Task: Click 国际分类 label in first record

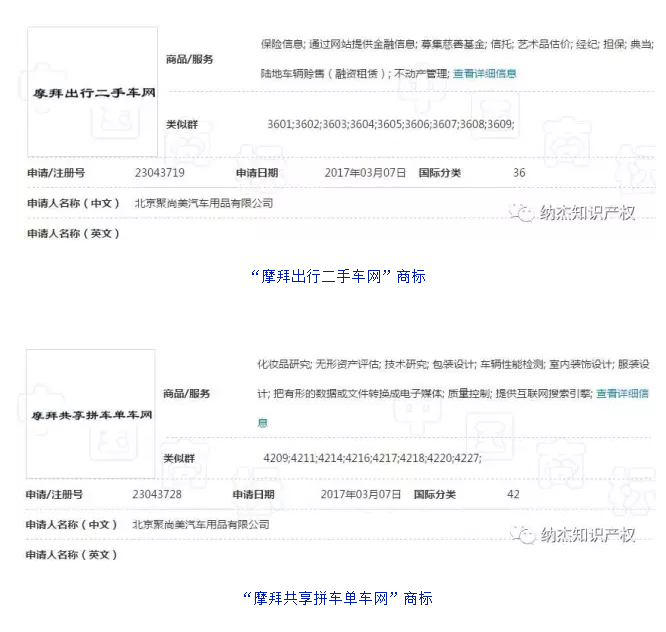Action: click(x=440, y=173)
